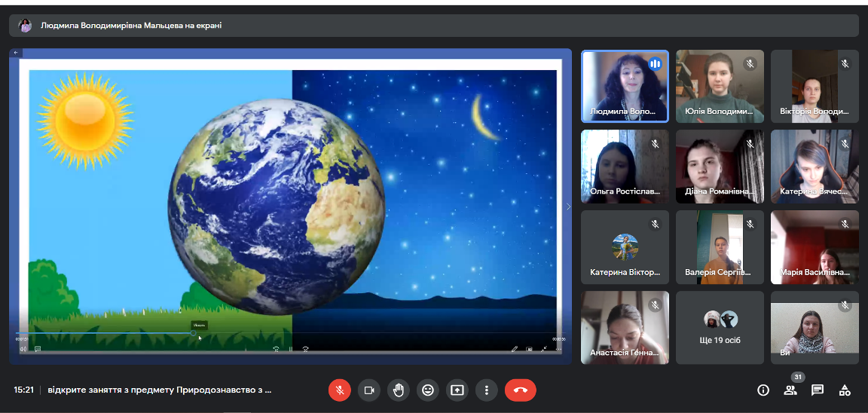Select Катерина Віктор... avatar tile

[x=625, y=247]
